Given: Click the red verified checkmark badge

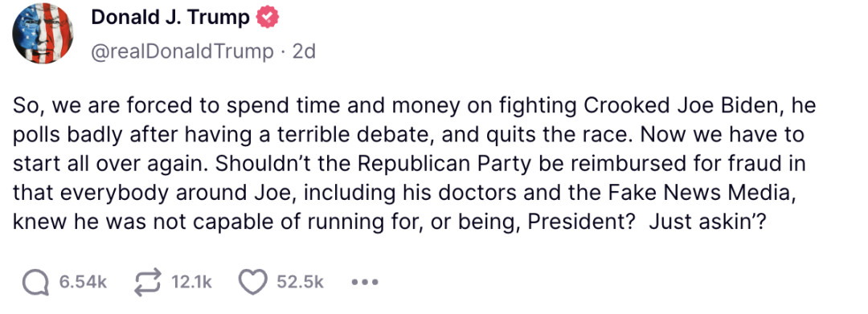Looking at the screenshot, I should tap(268, 18).
